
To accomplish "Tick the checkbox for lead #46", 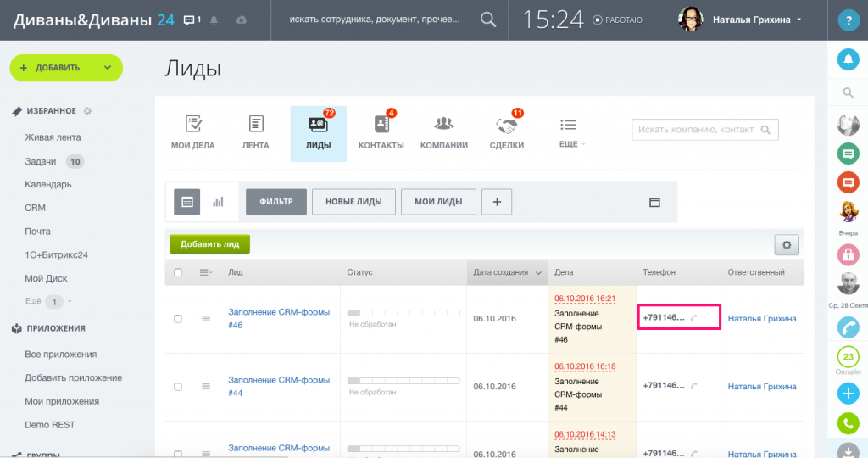I will (178, 318).
